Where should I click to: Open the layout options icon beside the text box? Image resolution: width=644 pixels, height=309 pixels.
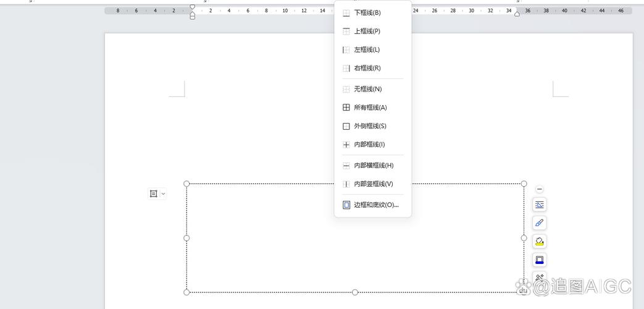154,193
